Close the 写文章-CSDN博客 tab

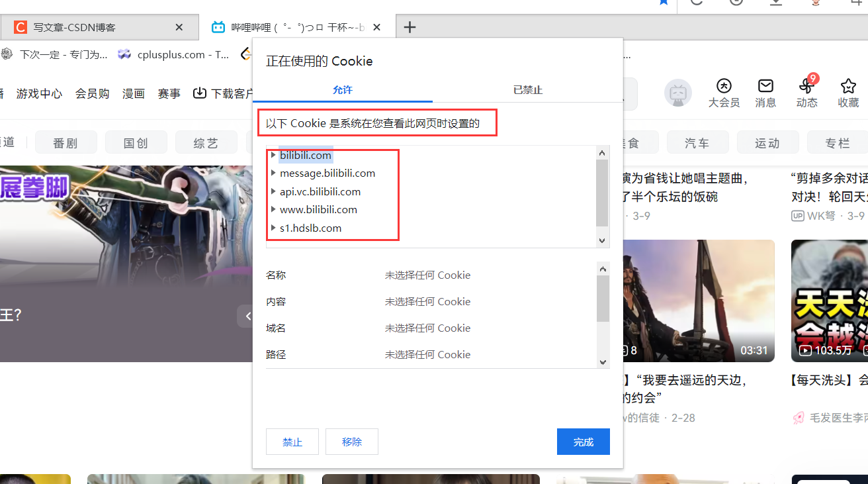point(179,27)
